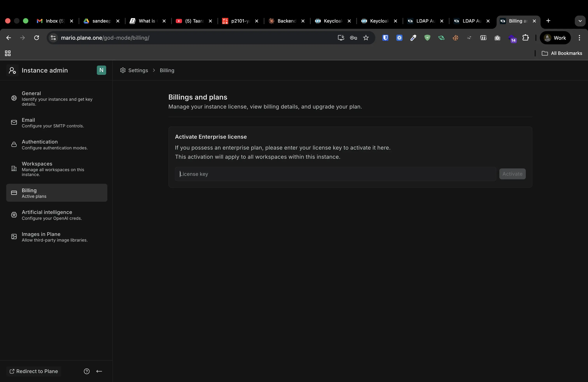The width and height of the screenshot is (588, 382).
Task: Click the help question mark icon
Action: pyautogui.click(x=87, y=371)
